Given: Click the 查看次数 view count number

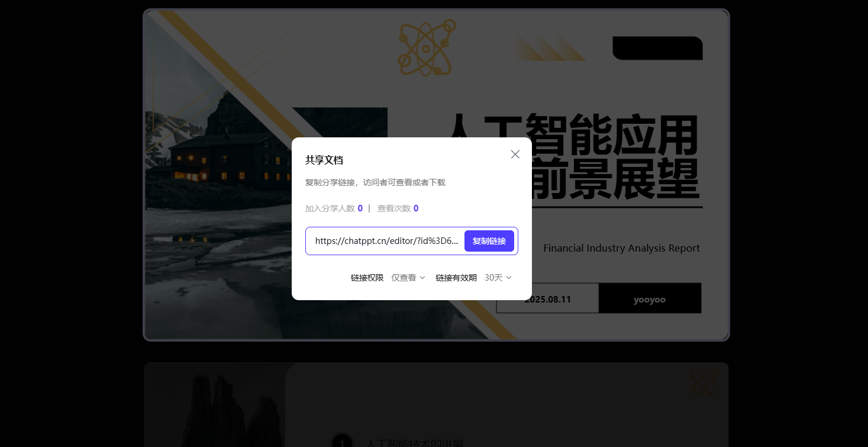Looking at the screenshot, I should 416,208.
